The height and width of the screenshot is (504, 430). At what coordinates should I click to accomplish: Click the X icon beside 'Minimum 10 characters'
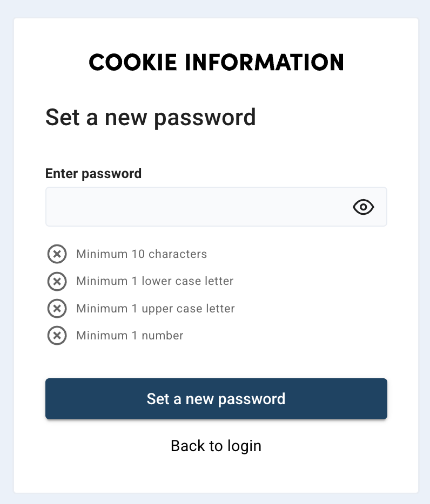57,254
